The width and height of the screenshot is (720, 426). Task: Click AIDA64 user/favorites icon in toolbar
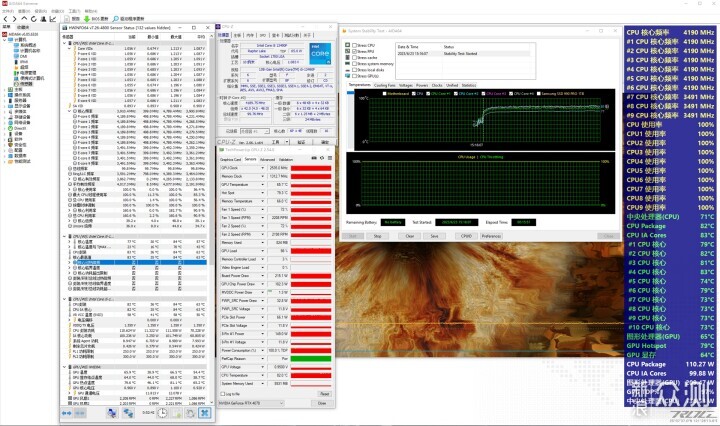point(43,19)
